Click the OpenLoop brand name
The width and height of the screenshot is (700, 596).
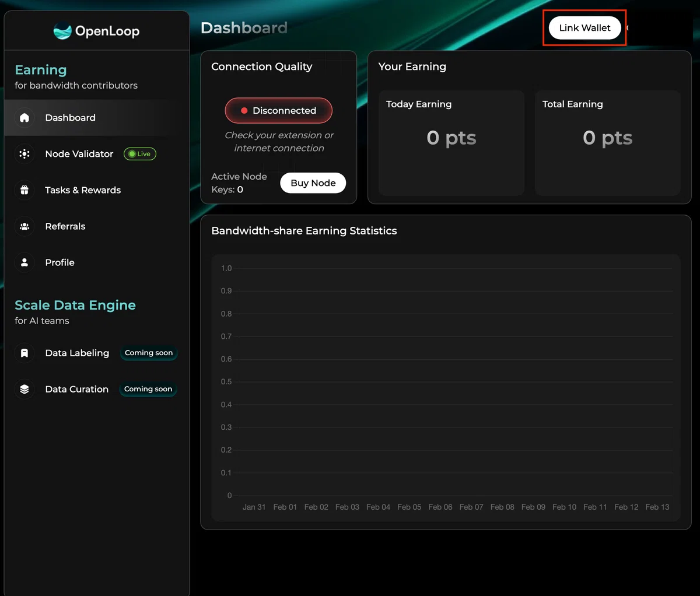(107, 31)
